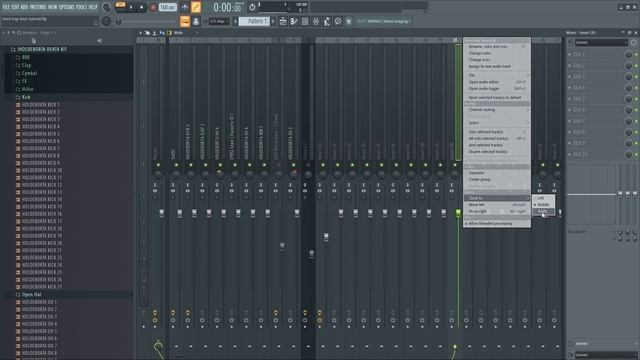Viewport: 640px width, 360px height.
Task: Click the time display 0:00:00
Action: tap(228, 7)
